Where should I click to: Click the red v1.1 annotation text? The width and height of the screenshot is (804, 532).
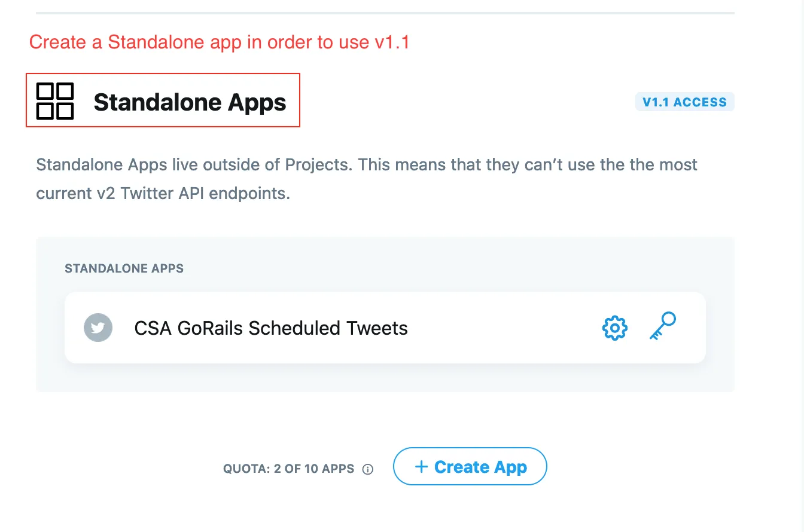(x=219, y=42)
